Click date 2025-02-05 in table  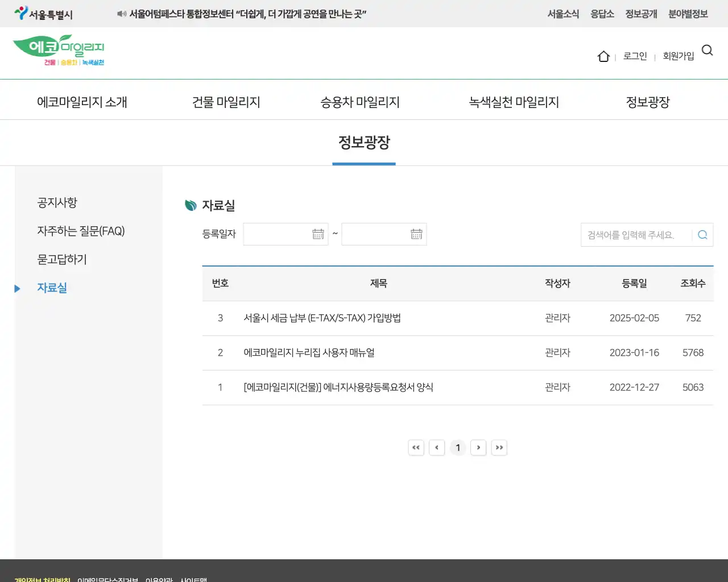pos(634,318)
